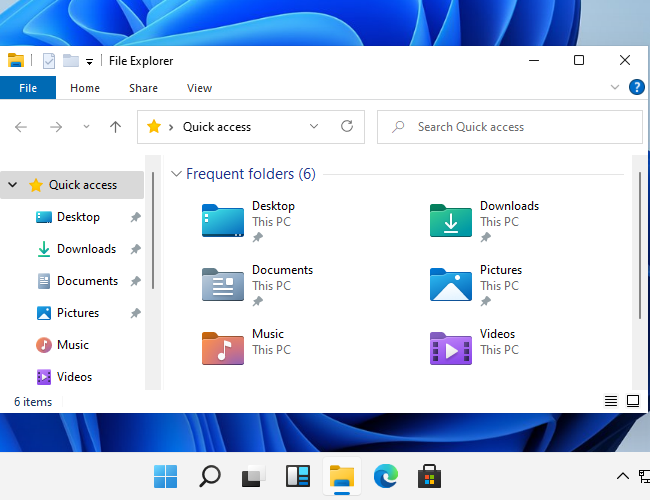Expand the ribbon with the chevron
This screenshot has height=500, width=650.
pos(615,88)
